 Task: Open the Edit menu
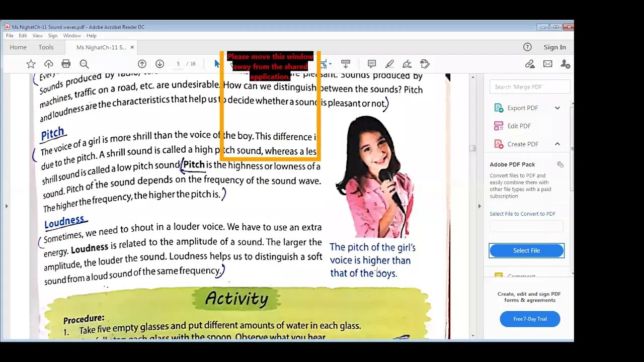coord(23,36)
